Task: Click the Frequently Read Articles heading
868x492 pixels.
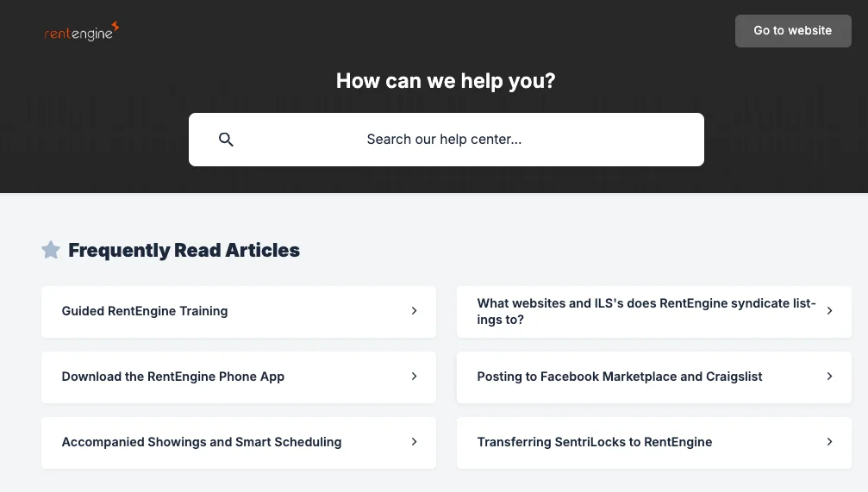Action: 184,251
